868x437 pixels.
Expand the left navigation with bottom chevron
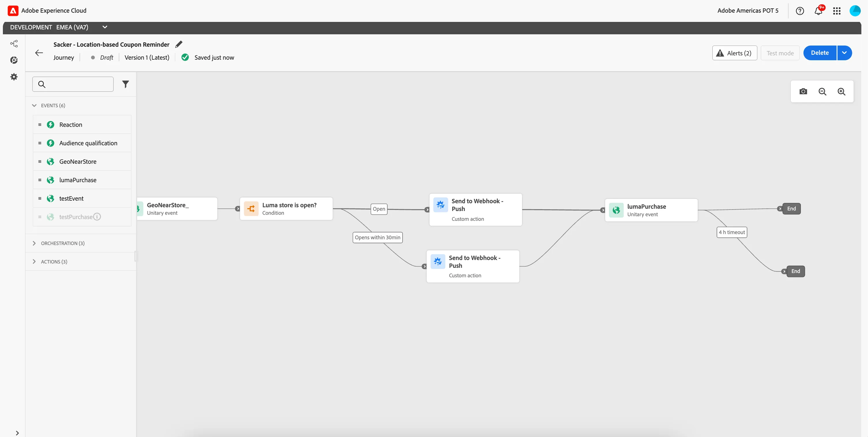[17, 433]
